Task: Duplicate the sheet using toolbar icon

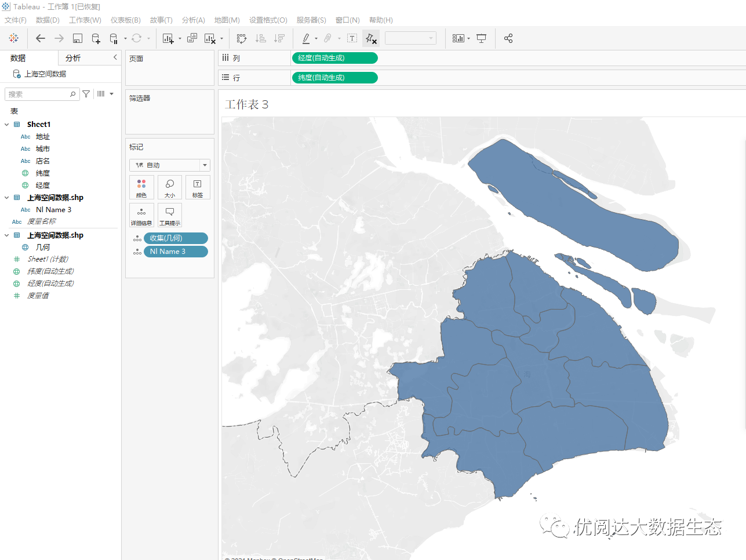Action: [192, 38]
